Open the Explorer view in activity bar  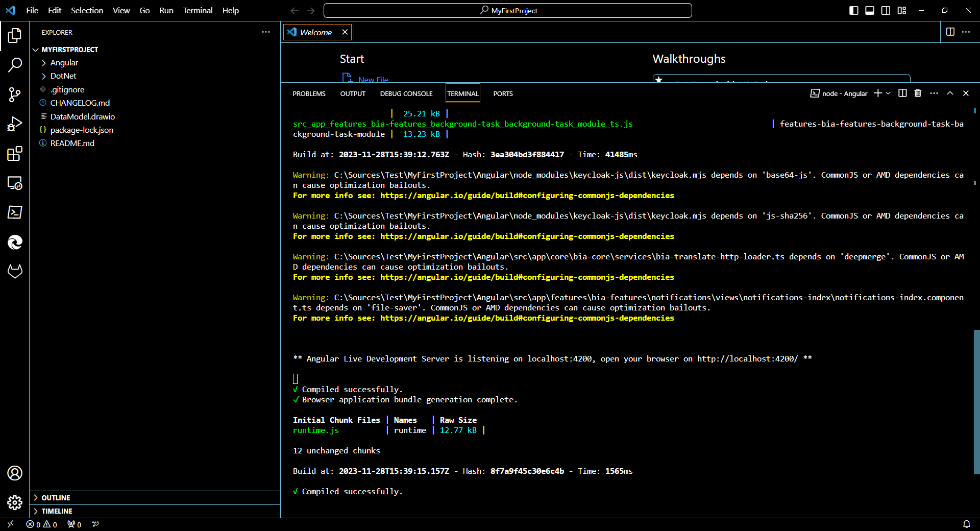click(15, 36)
